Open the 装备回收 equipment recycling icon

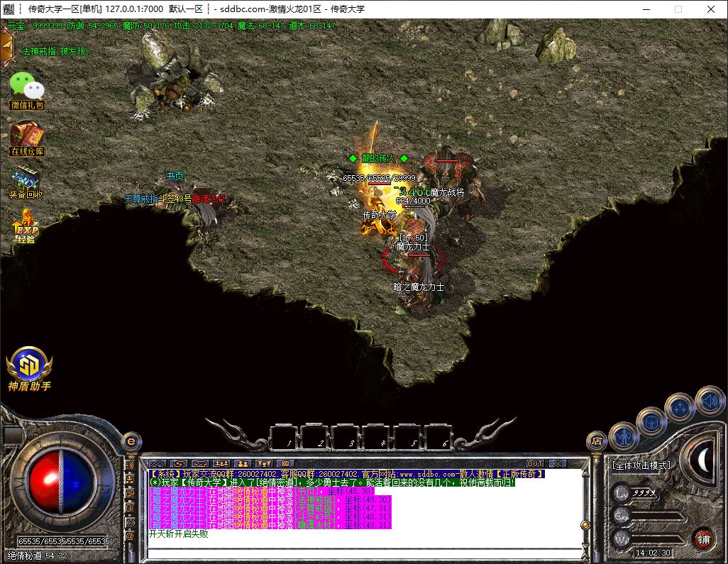(26, 182)
